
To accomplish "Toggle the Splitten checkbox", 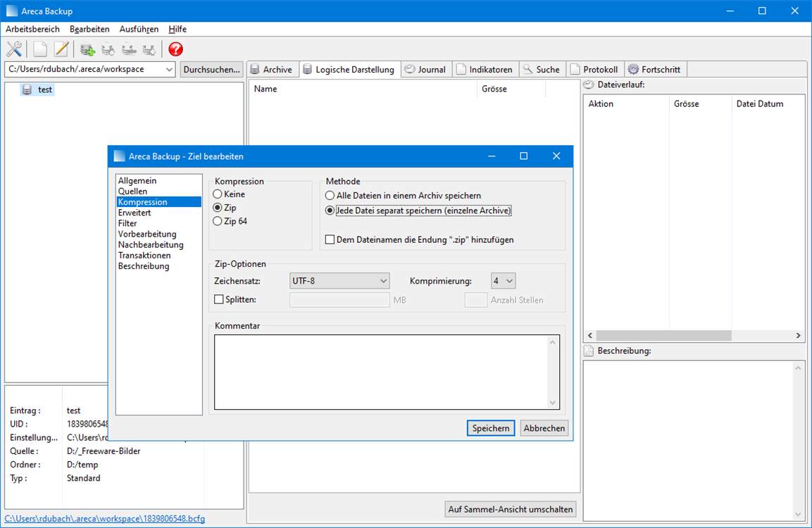I will [x=219, y=299].
